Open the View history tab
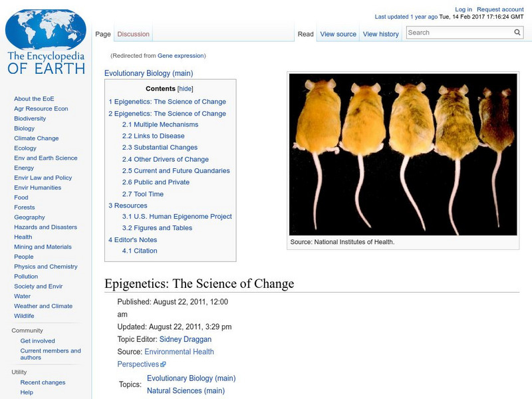This screenshot has height=399, width=532. (380, 34)
